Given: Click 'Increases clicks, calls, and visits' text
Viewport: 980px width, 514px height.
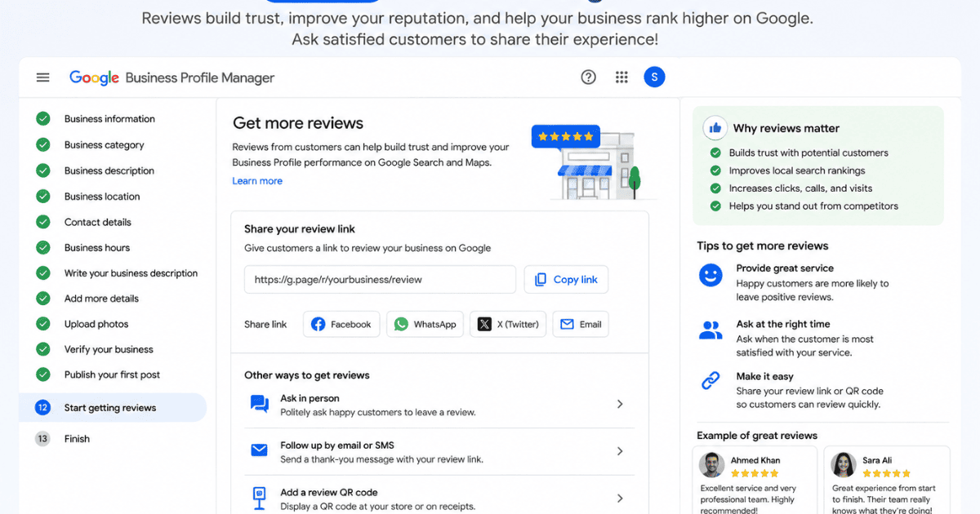Looking at the screenshot, I should pos(800,188).
